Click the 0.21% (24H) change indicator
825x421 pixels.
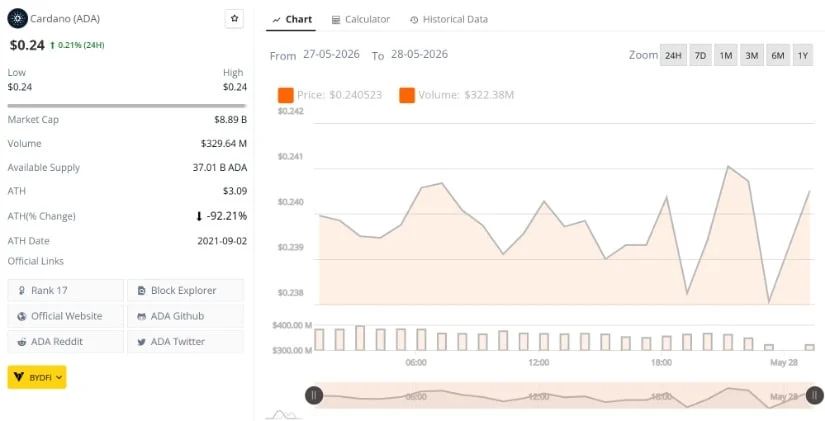tap(77, 45)
